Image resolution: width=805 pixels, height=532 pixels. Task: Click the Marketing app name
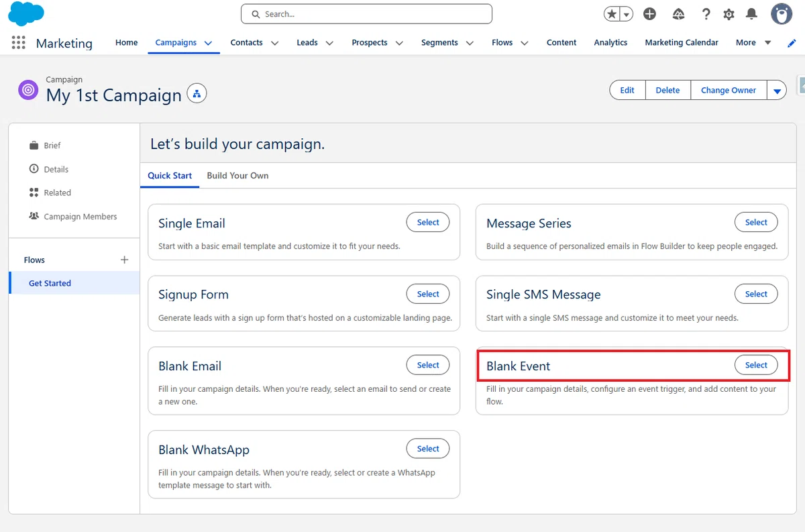[64, 43]
